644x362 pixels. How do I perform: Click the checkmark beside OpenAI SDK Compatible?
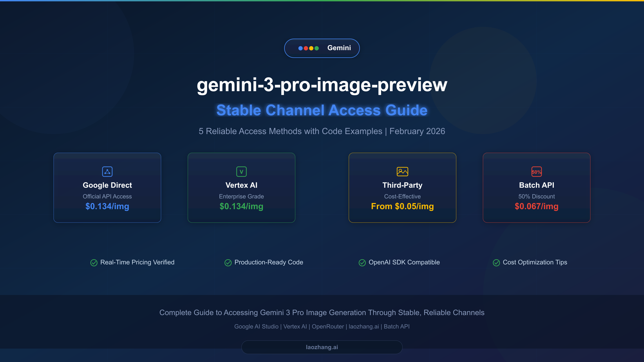click(362, 263)
